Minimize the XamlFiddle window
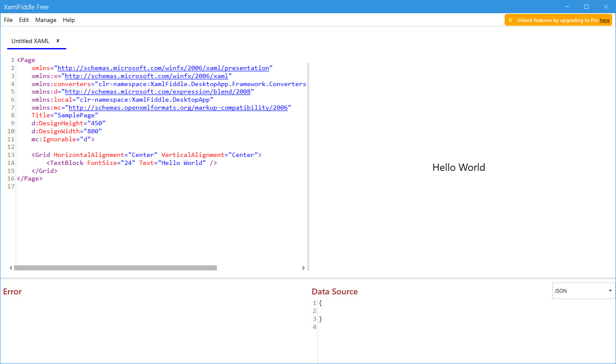The height and width of the screenshot is (364, 616). coord(567,7)
